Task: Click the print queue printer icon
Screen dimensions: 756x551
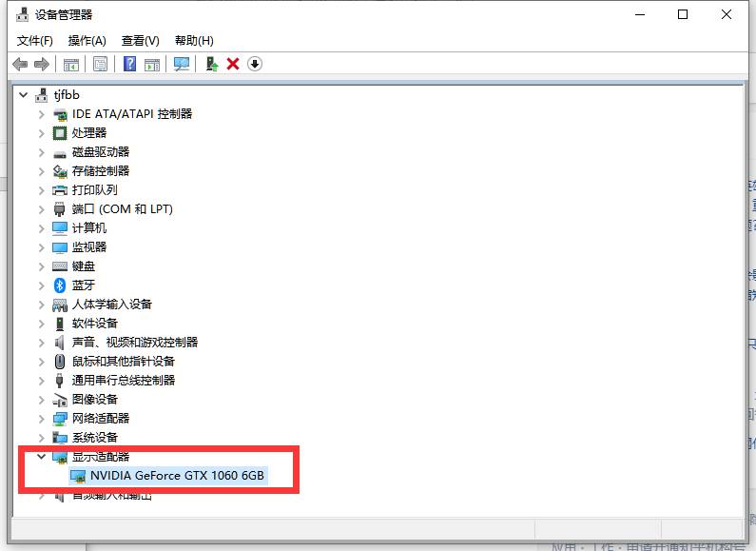Action: [x=60, y=190]
